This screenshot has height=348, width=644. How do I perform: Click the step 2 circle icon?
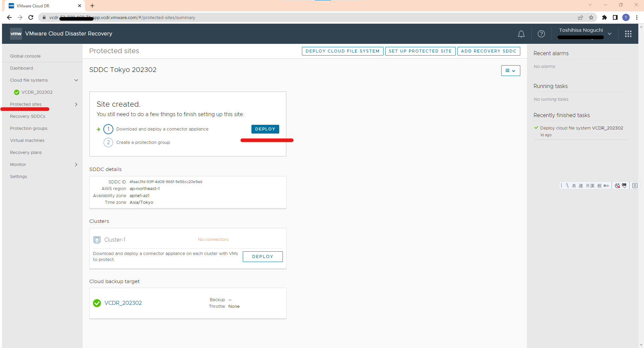(108, 143)
